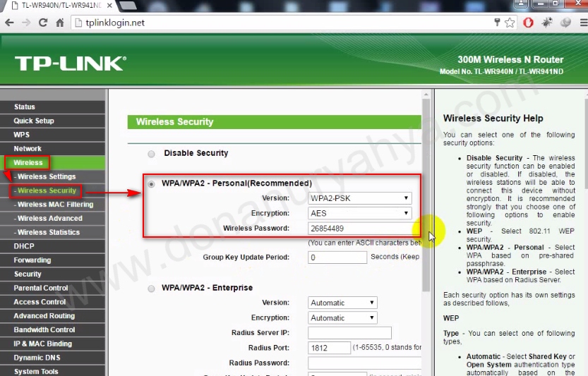Click the main panel scrollbar up arrow
Image resolution: width=588 pixels, height=376 pixels.
click(426, 94)
